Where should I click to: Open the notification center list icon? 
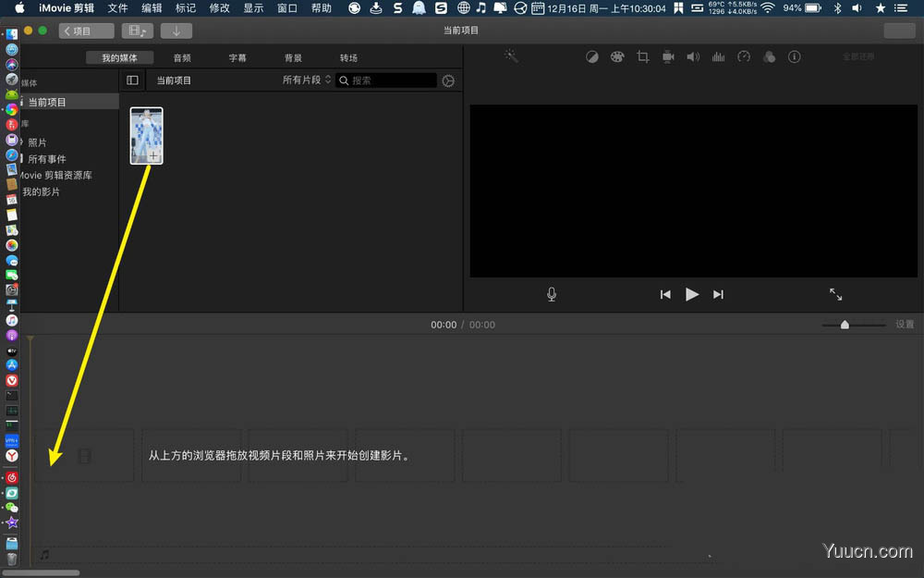pos(900,7)
